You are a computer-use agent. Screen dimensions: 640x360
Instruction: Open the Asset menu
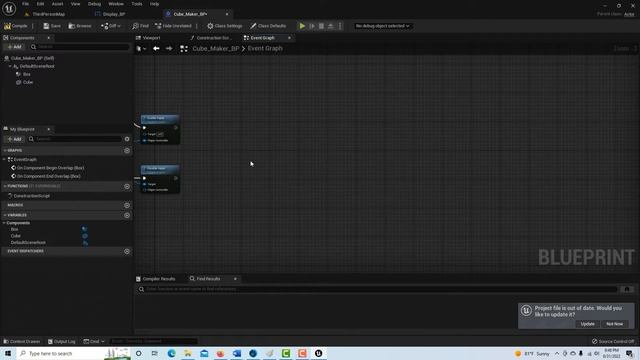[57, 4]
